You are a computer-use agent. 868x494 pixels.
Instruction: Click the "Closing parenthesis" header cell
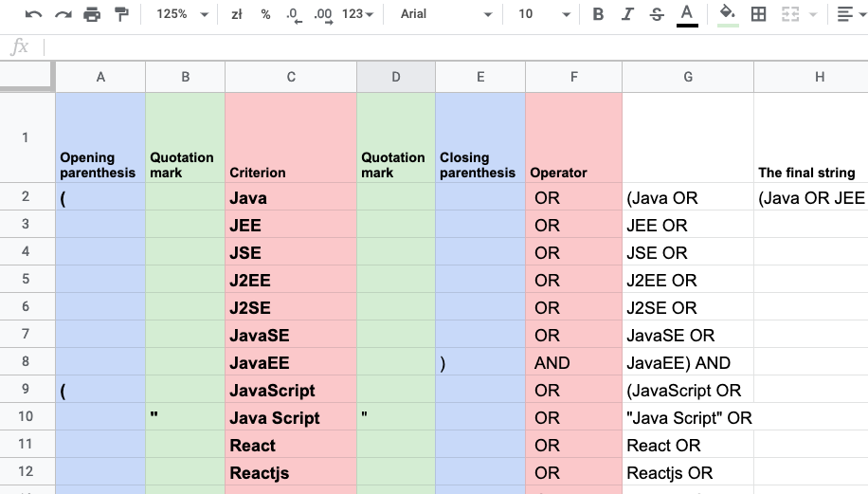[x=480, y=137]
